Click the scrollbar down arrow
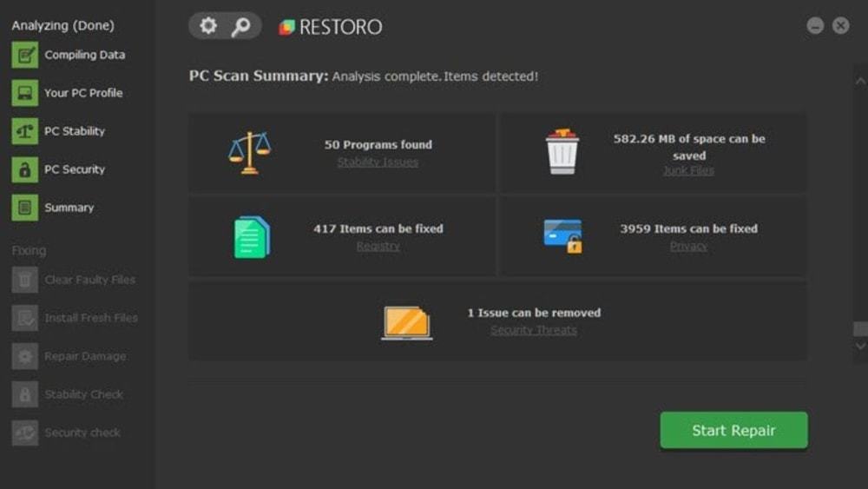 [860, 346]
